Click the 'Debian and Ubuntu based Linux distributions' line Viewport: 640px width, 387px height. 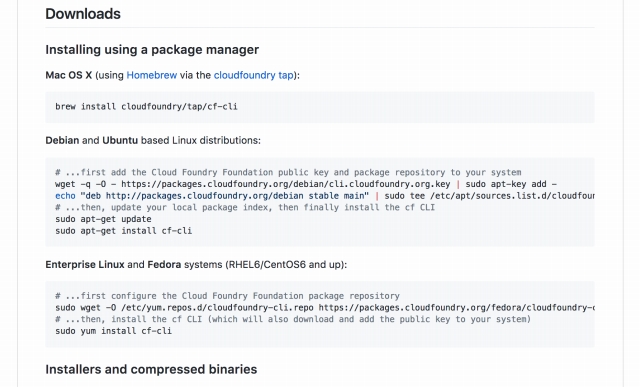tap(153, 140)
